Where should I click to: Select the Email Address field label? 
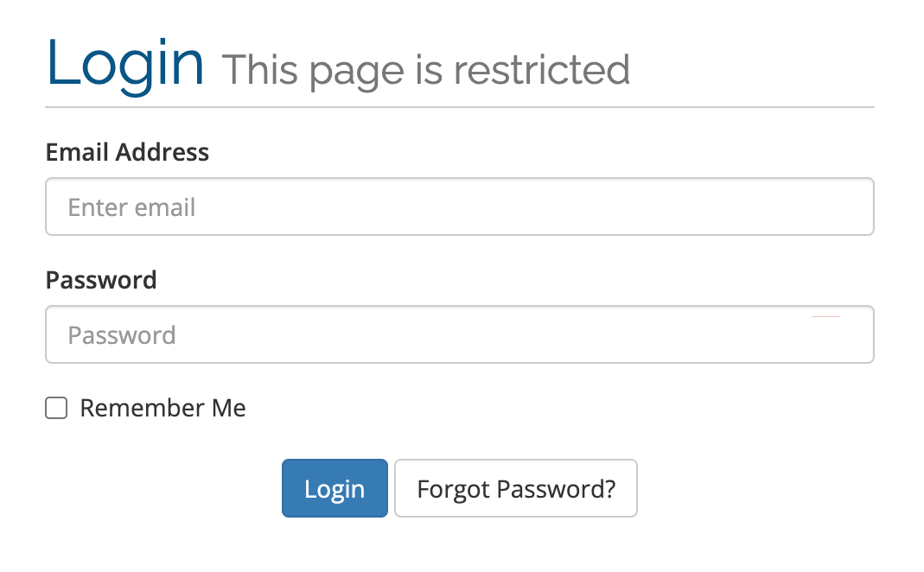coord(127,152)
